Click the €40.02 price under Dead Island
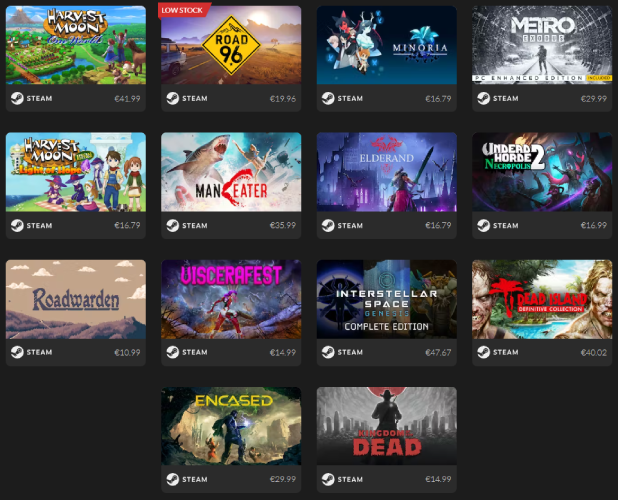The height and width of the screenshot is (500, 618). pyautogui.click(x=594, y=352)
